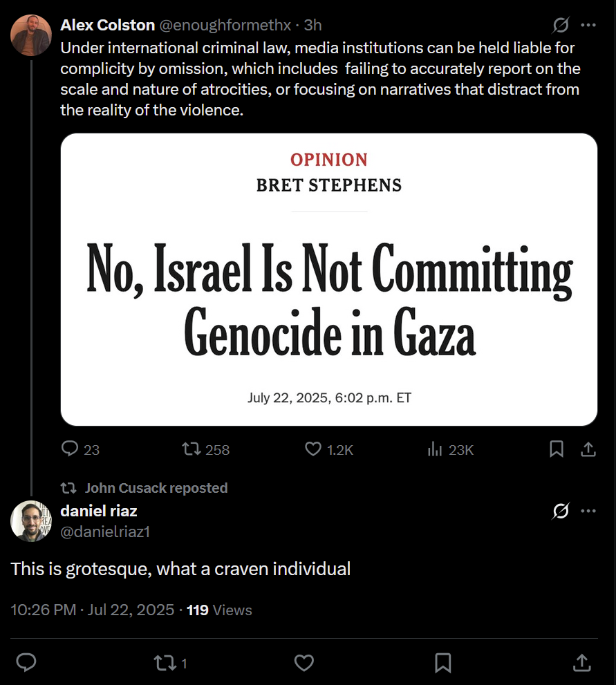Open more options on Alex Colston's post
616x685 pixels.
click(588, 25)
